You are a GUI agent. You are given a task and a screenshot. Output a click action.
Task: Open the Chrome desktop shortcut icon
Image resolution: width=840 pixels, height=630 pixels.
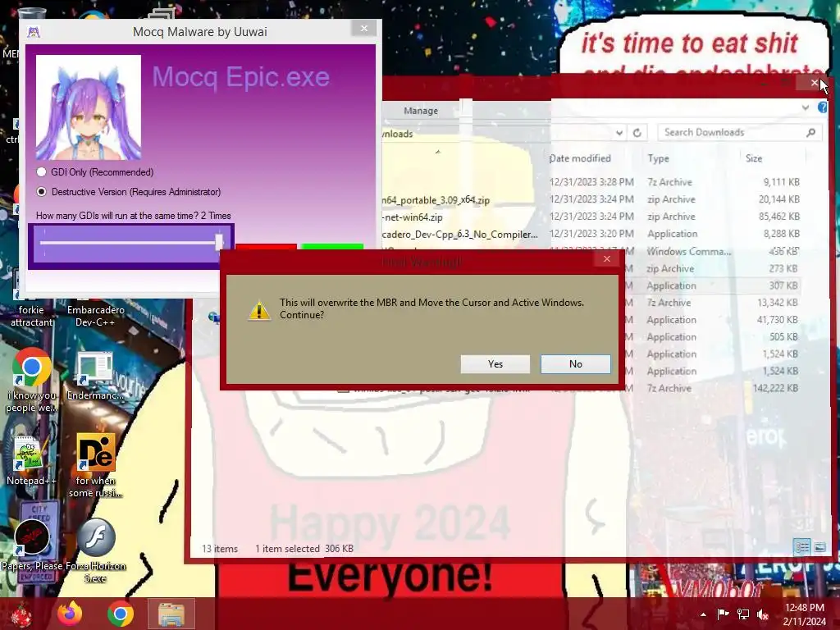(x=32, y=381)
